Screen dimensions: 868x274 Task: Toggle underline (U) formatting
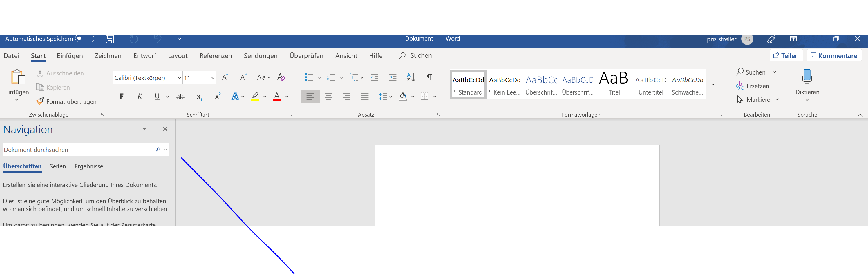[x=157, y=96]
